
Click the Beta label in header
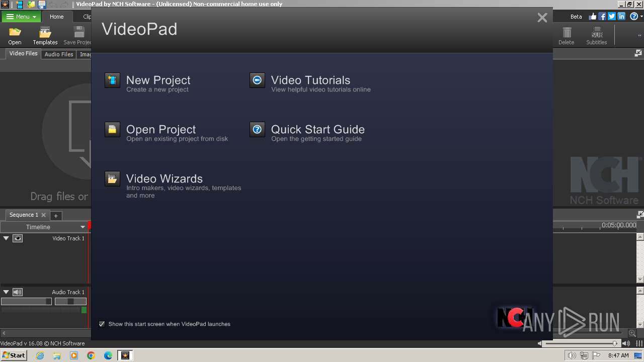[x=576, y=17]
